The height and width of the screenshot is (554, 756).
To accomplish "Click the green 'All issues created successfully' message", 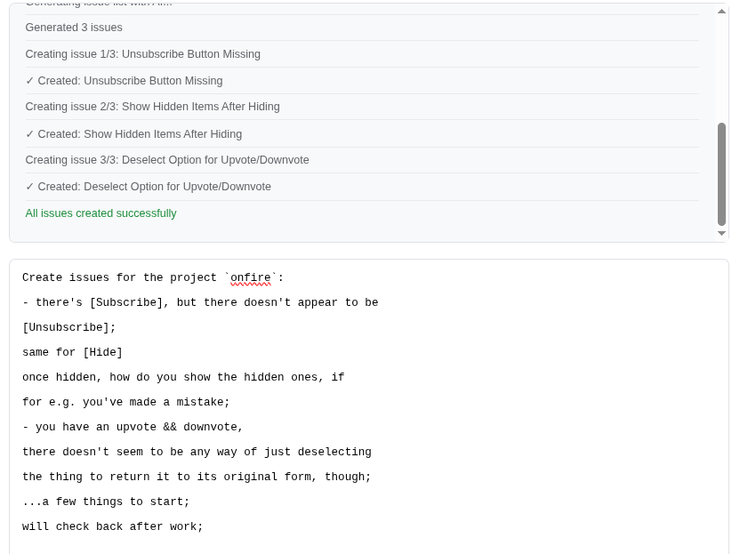I will pyautogui.click(x=101, y=213).
